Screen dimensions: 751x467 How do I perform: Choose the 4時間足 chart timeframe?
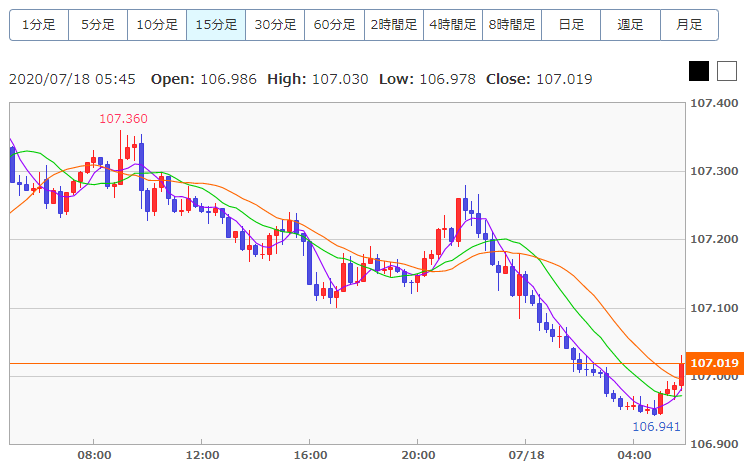[x=453, y=25]
